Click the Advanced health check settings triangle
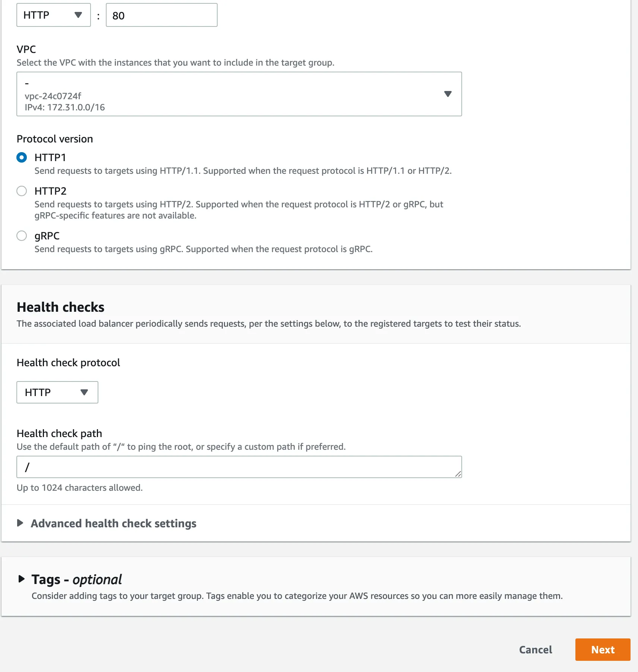This screenshot has height=672, width=638. click(x=20, y=523)
